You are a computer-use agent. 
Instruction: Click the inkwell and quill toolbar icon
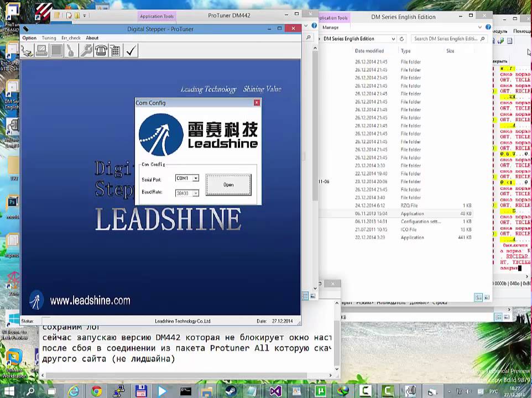point(71,50)
